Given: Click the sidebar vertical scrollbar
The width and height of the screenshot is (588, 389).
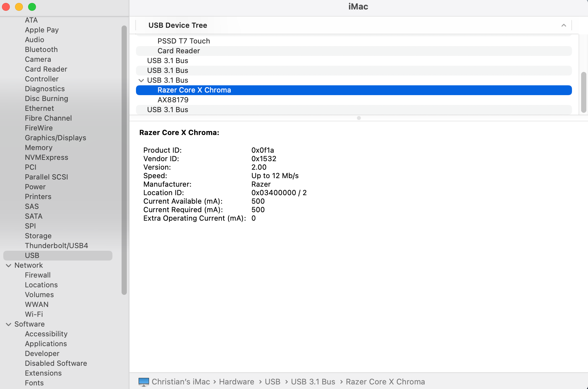Looking at the screenshot, I should tap(124, 160).
